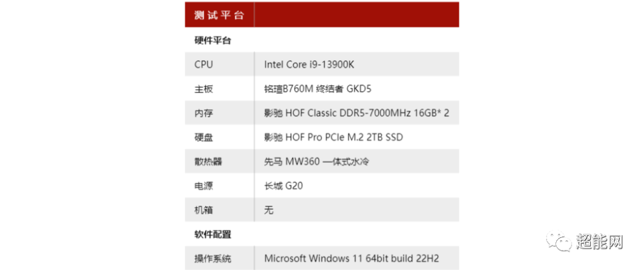Select the Microsoft Windows 11 64bit cell

click(352, 259)
